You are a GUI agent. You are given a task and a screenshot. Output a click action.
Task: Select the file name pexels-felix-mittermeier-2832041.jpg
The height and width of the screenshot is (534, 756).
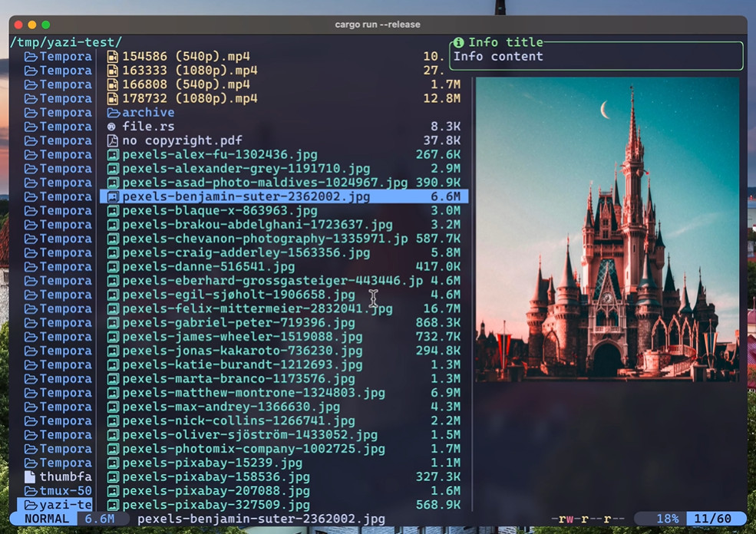coord(257,308)
